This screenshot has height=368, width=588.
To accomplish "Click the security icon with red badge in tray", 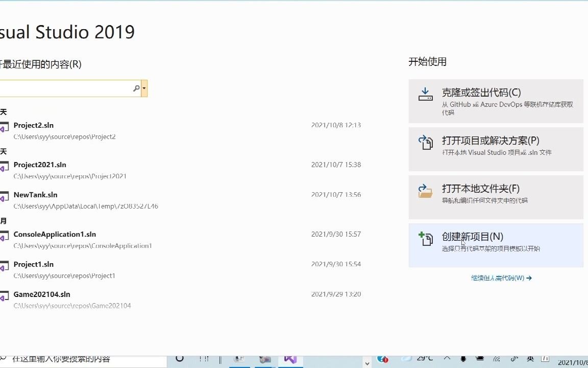I will [382, 359].
